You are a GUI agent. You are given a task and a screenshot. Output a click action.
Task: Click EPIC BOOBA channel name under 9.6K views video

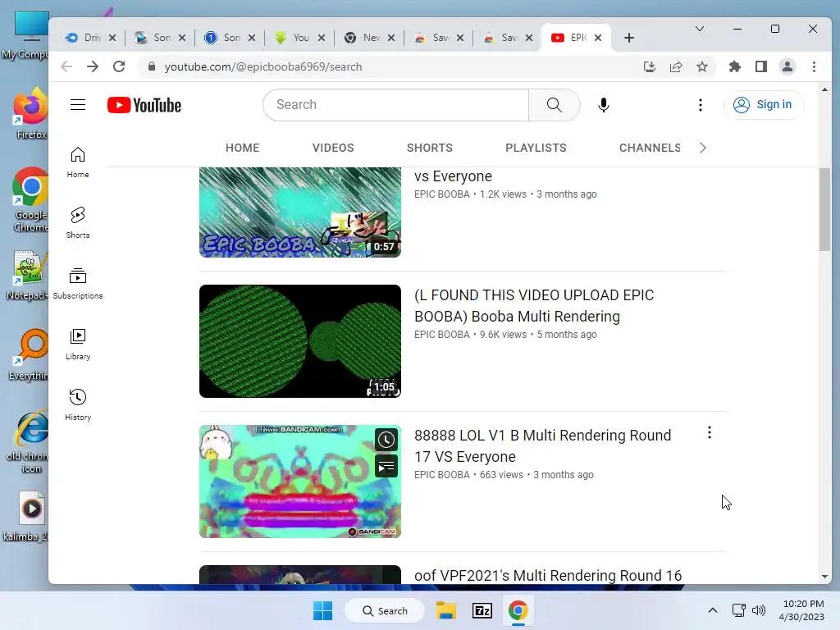click(x=441, y=335)
